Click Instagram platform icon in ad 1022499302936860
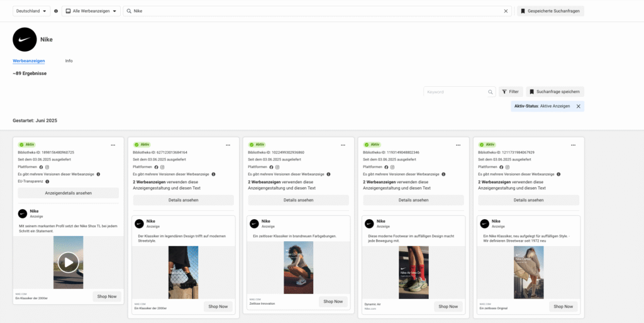 point(277,167)
